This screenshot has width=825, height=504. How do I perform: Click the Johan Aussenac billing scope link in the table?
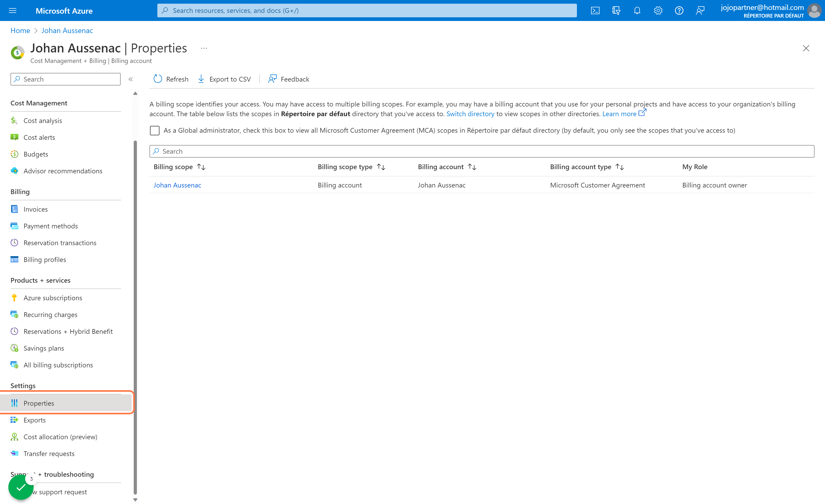177,185
